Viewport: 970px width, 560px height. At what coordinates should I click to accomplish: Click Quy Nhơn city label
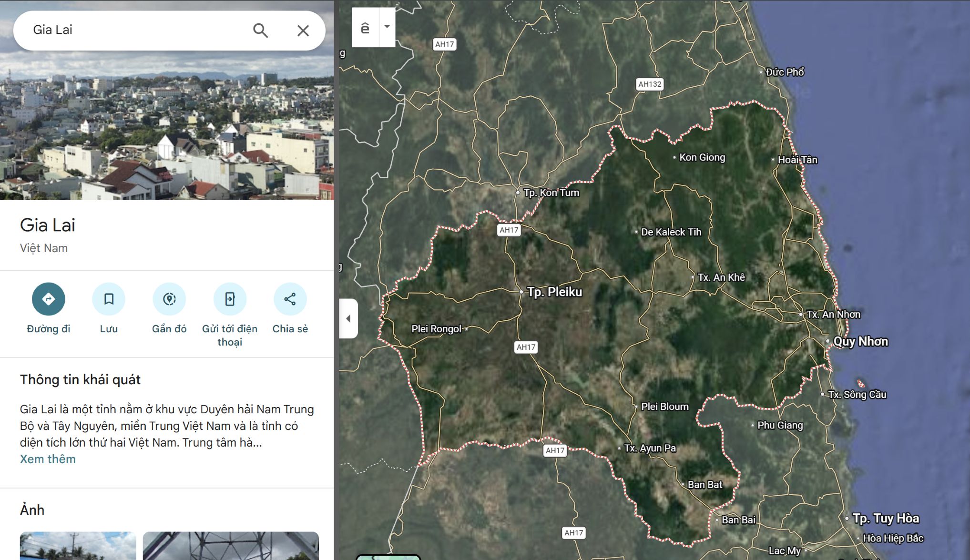pos(860,342)
